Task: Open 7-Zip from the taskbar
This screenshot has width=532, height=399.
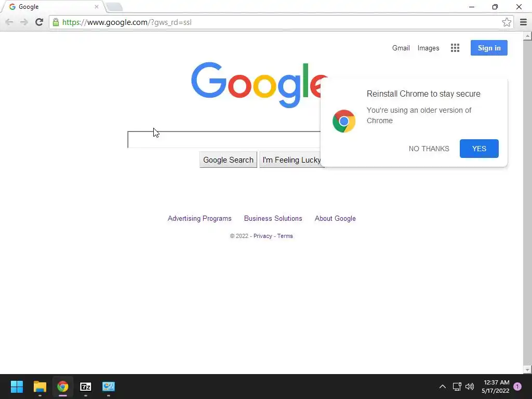Action: [86, 387]
